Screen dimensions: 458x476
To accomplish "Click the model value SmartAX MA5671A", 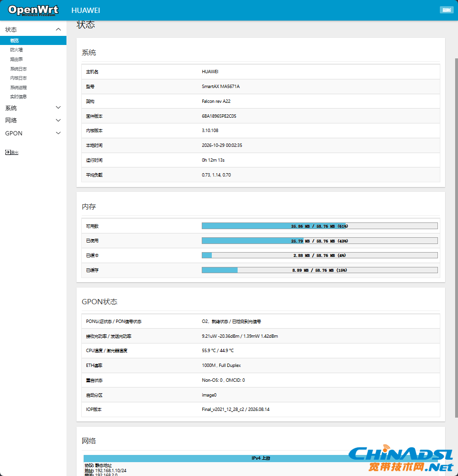I will tap(221, 87).
